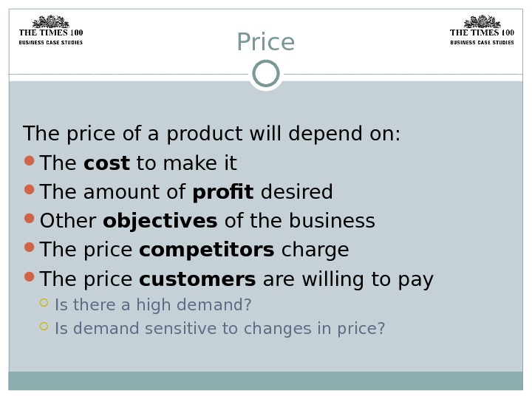Click the red bullet beside "The price competitors"

point(30,248)
